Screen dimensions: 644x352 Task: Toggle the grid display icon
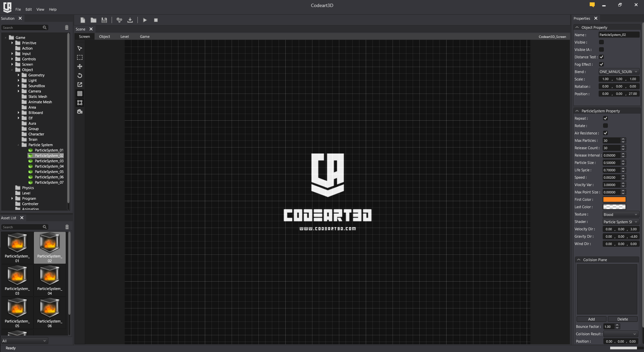tap(80, 94)
